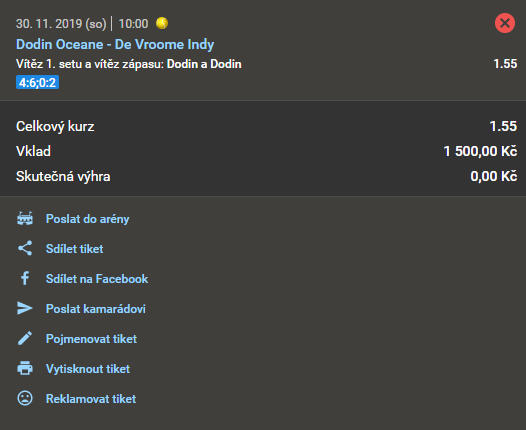The image size is (526, 430).
Task: Select Sdílet tiket option
Action: coord(74,249)
